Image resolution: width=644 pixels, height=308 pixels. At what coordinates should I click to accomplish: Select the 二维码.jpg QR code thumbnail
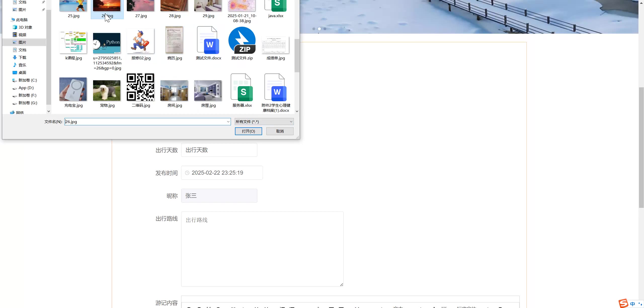(140, 87)
